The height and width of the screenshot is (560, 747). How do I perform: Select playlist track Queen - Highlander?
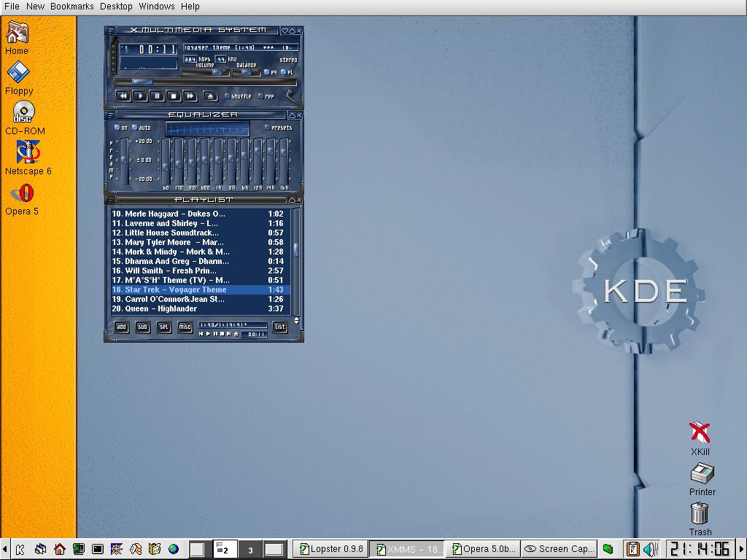coord(160,308)
